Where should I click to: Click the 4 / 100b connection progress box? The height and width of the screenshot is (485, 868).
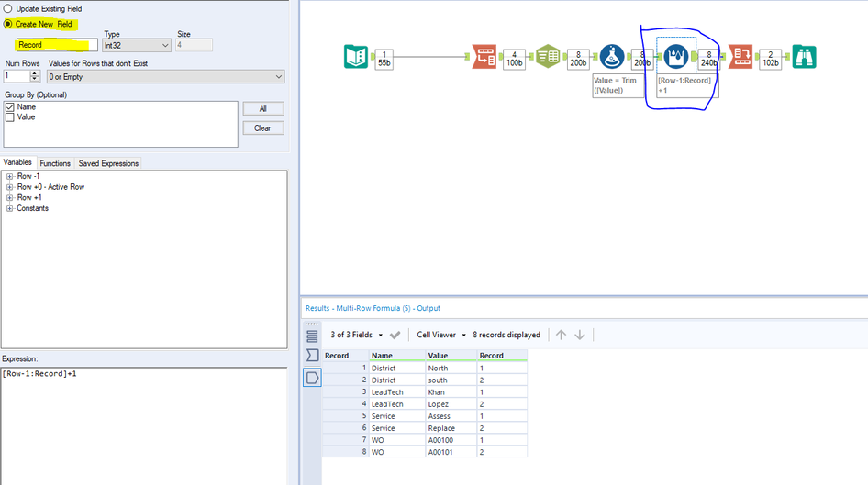[x=514, y=59]
